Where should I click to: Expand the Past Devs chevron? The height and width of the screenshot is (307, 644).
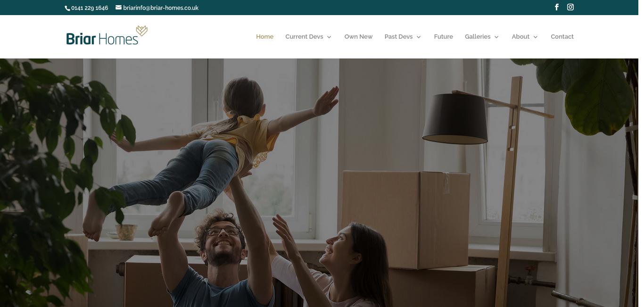coord(419,37)
